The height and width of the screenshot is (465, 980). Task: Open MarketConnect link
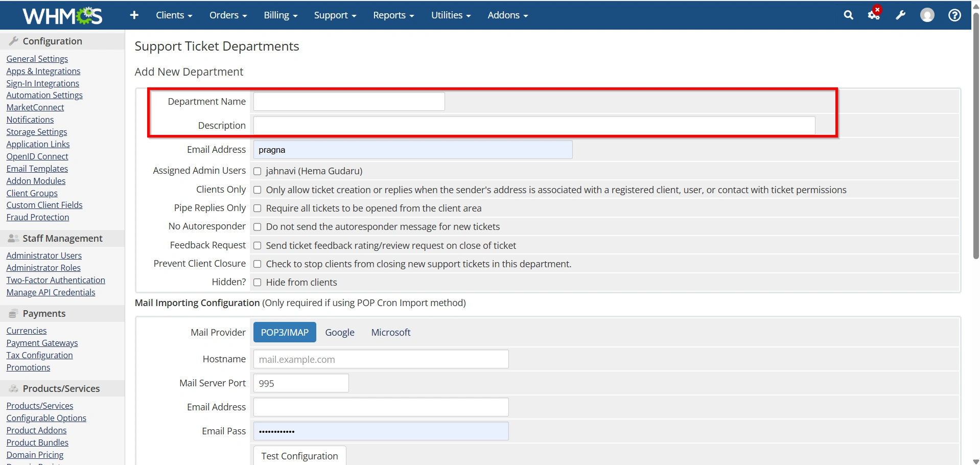tap(35, 107)
